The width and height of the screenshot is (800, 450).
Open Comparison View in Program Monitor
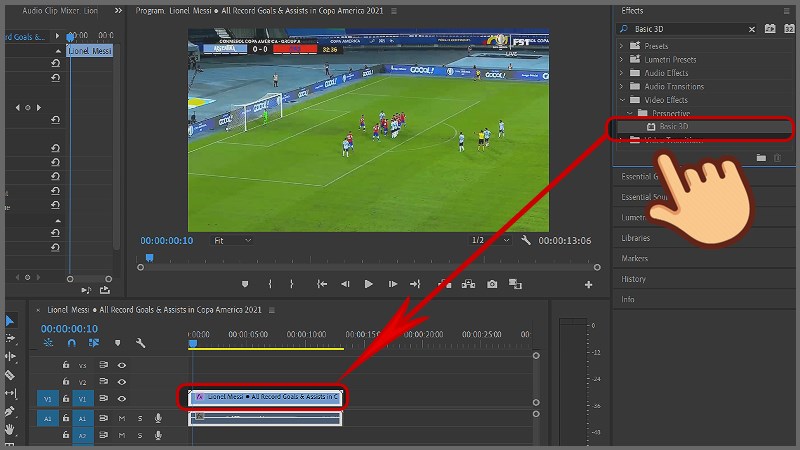(x=515, y=284)
